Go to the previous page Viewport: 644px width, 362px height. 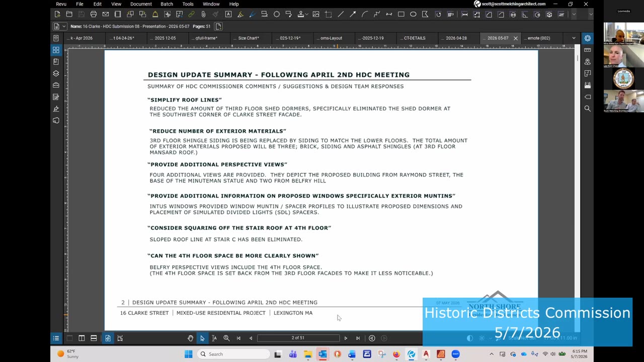(251, 338)
